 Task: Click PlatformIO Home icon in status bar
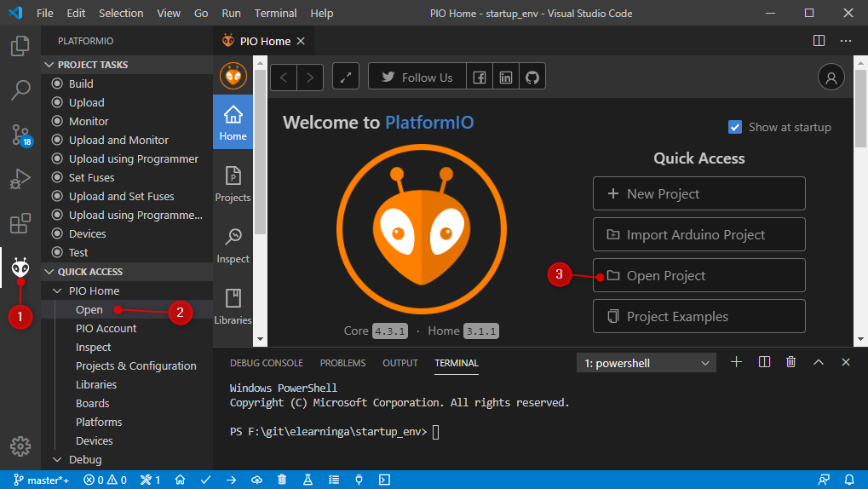tap(180, 480)
